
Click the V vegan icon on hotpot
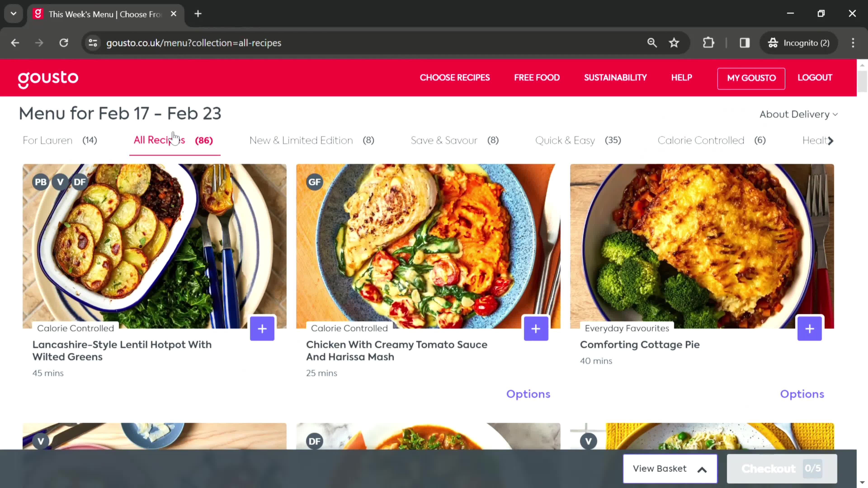click(60, 182)
